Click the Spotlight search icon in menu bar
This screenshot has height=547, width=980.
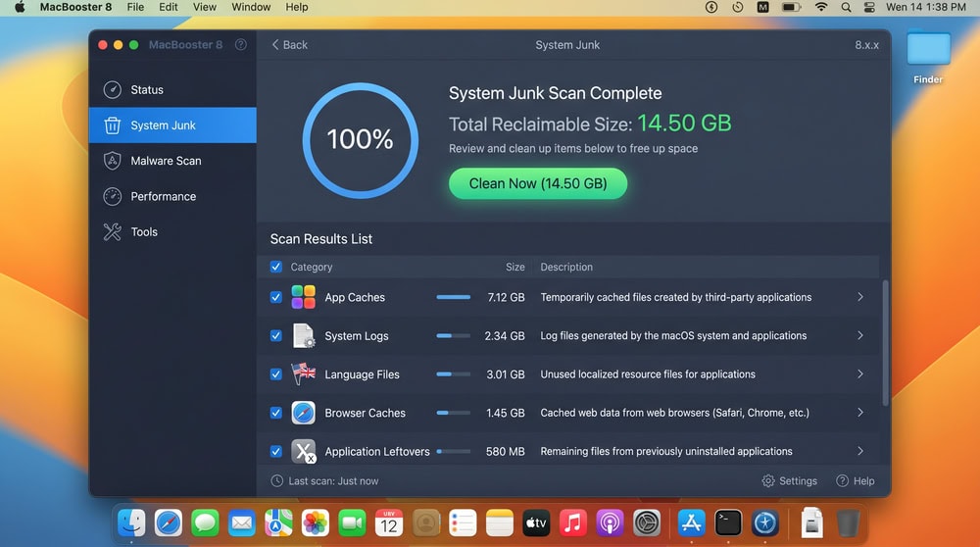click(846, 8)
